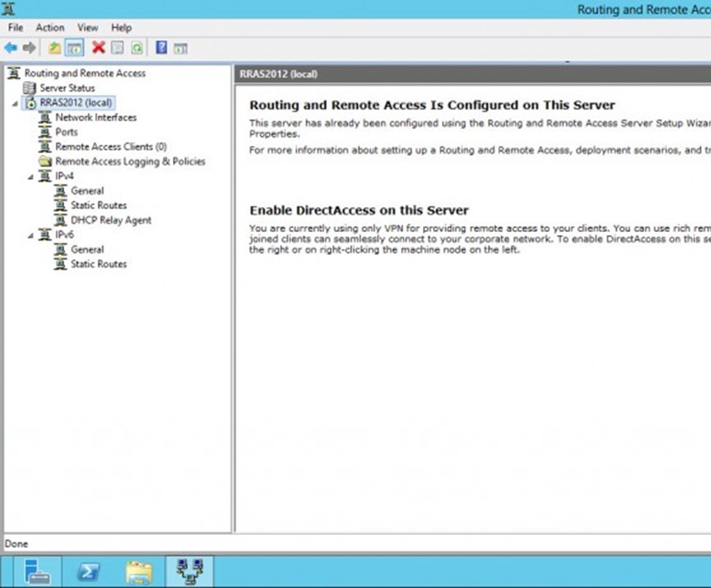Viewport: 711px width, 588px height.
Task: Open Server Manager from the taskbar
Action: [x=38, y=572]
